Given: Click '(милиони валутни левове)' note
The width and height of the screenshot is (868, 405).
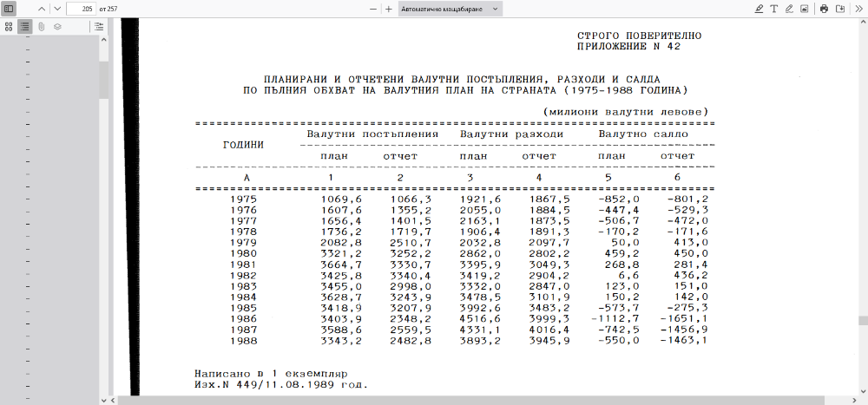Looking at the screenshot, I should pos(626,112).
